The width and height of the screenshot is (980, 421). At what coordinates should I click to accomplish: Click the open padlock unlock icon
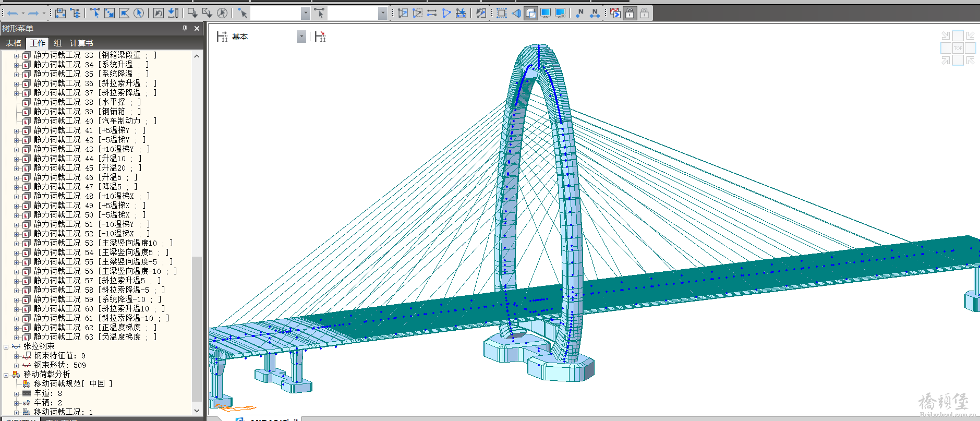(630, 13)
